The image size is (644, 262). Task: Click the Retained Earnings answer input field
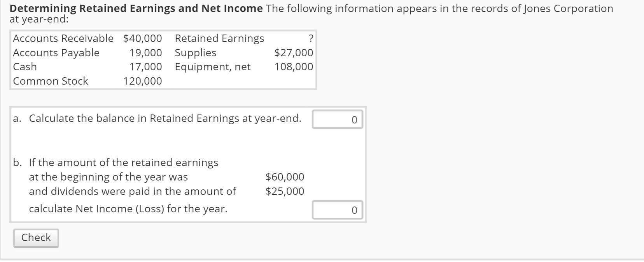(x=337, y=119)
